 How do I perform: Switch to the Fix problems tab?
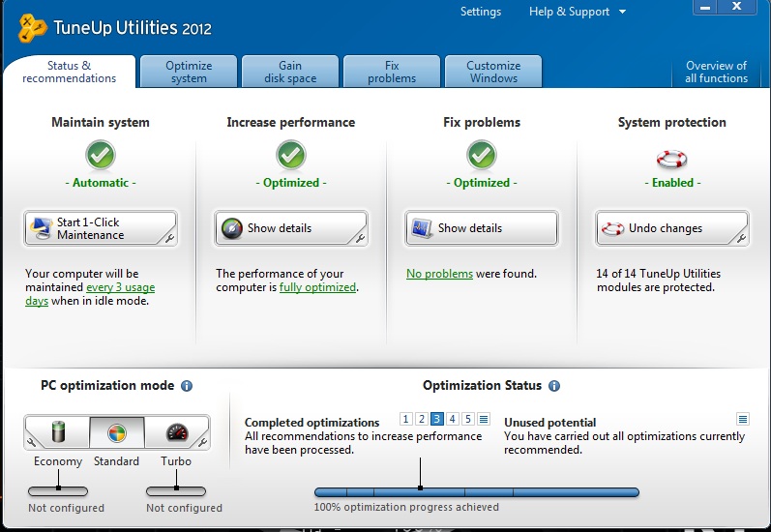click(x=392, y=72)
